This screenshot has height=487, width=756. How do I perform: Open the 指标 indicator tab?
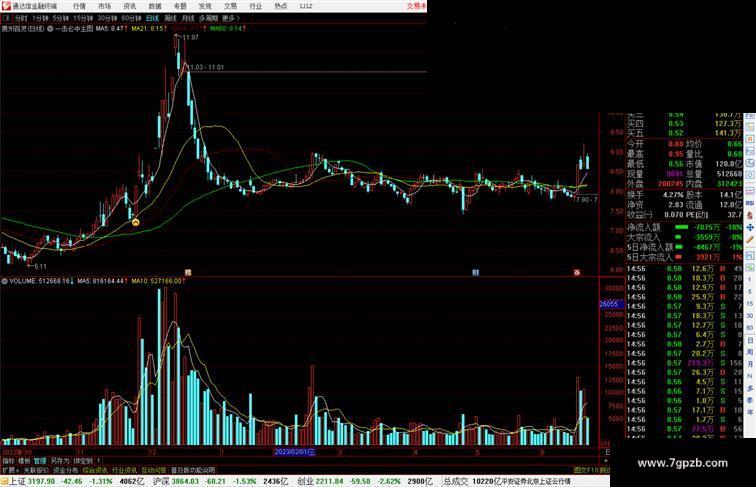(8, 461)
